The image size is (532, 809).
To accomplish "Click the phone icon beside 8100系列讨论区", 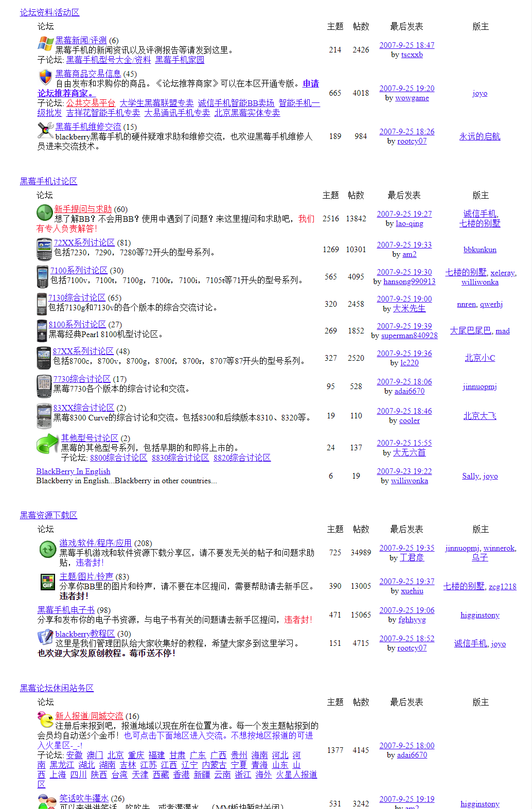I will click(x=42, y=331).
